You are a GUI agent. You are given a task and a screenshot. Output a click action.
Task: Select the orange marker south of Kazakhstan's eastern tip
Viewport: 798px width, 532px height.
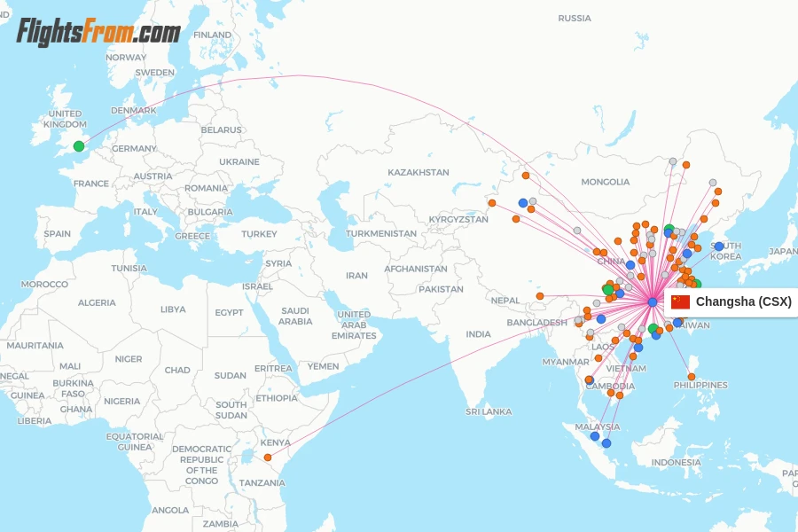coord(525,176)
